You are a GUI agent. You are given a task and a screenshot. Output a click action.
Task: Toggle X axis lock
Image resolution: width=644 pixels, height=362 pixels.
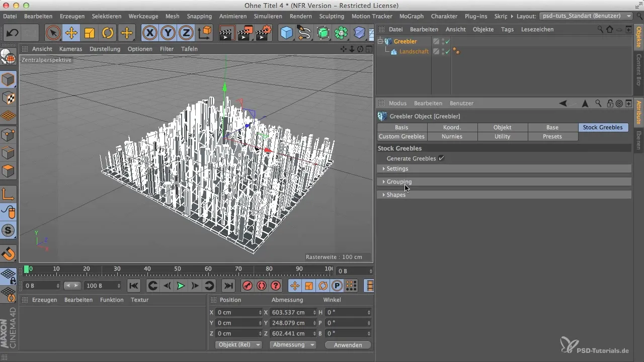tap(149, 33)
